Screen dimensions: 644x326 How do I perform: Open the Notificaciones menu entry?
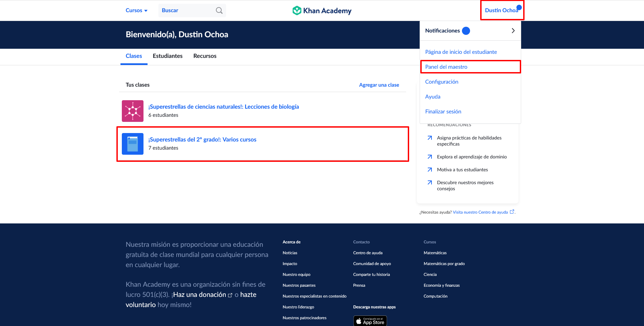[x=470, y=31]
